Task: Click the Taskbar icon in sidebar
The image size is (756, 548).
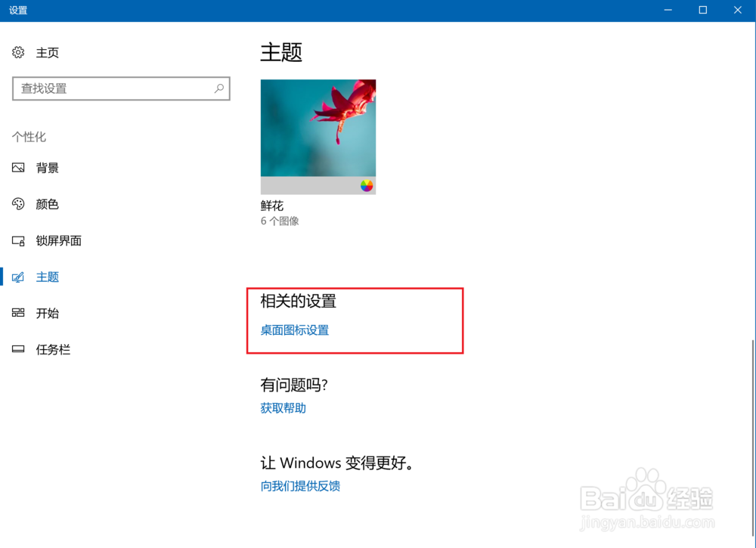Action: [x=18, y=349]
